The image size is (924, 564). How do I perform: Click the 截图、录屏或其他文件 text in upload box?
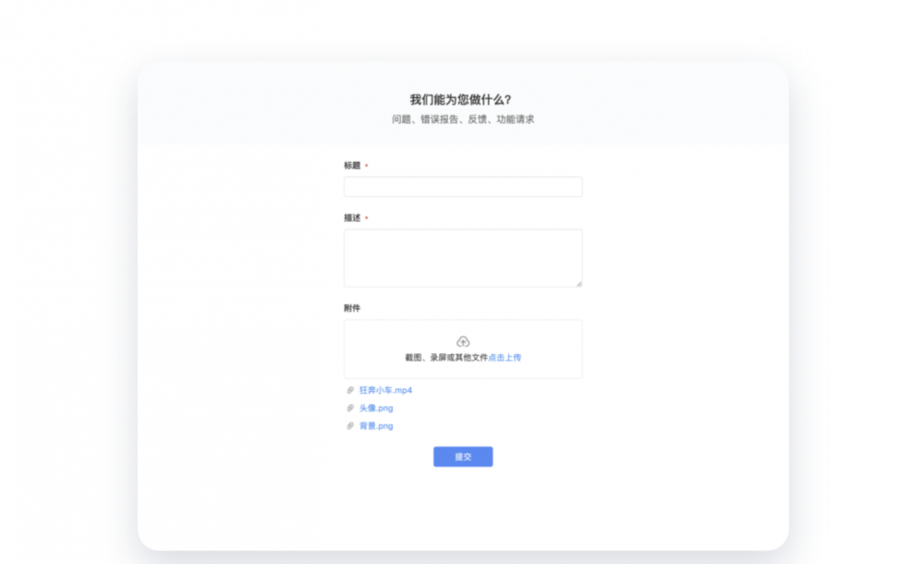[445, 358]
